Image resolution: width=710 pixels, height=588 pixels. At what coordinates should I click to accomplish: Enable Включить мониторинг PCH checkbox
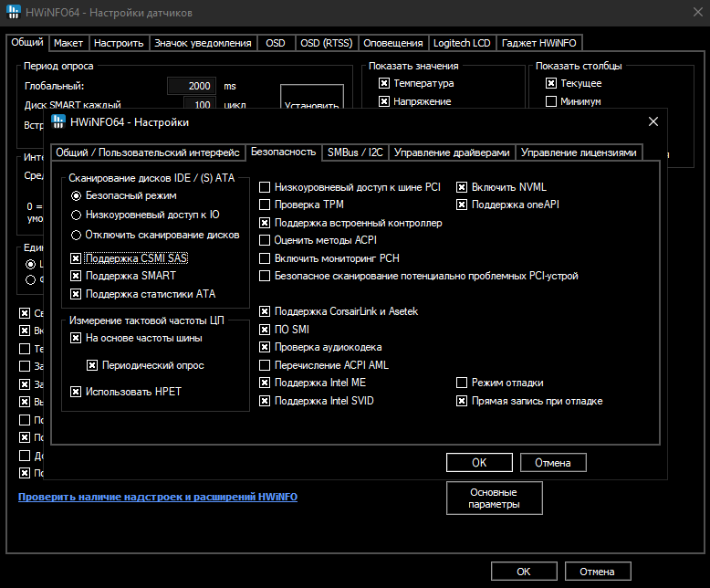click(265, 258)
